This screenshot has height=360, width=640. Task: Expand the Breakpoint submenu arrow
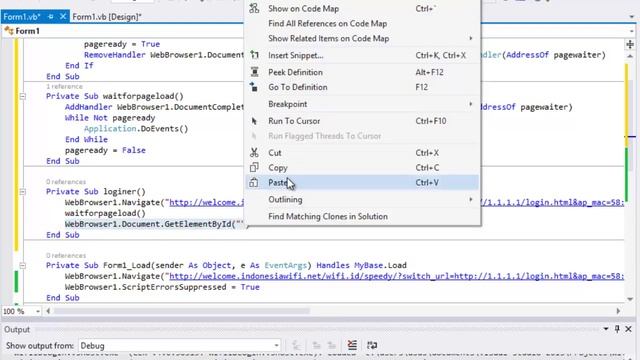pos(471,104)
